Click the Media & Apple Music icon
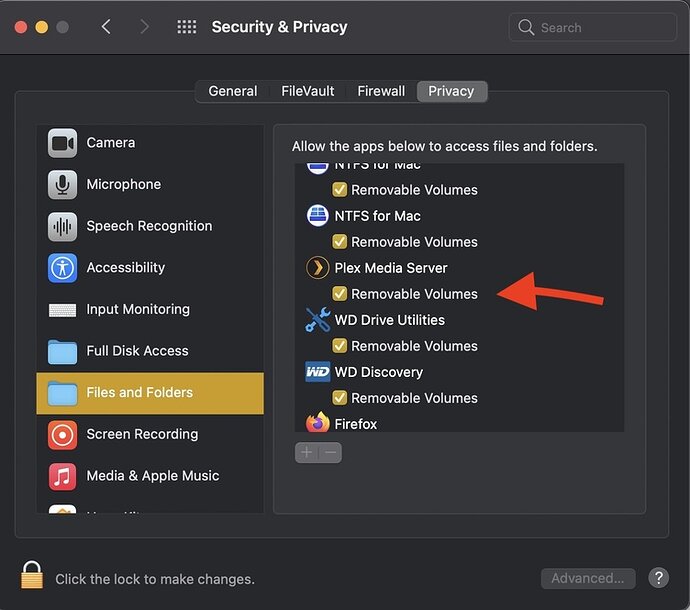The width and height of the screenshot is (690, 610). pos(62,476)
